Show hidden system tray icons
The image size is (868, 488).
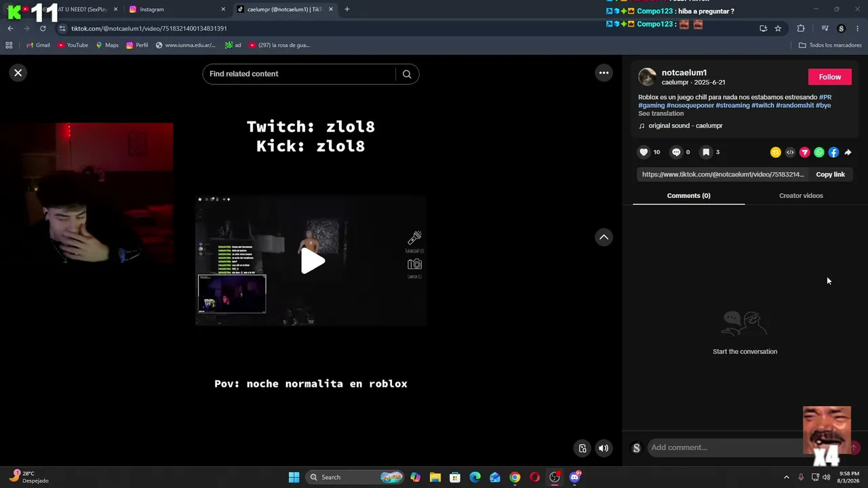pyautogui.click(x=786, y=477)
